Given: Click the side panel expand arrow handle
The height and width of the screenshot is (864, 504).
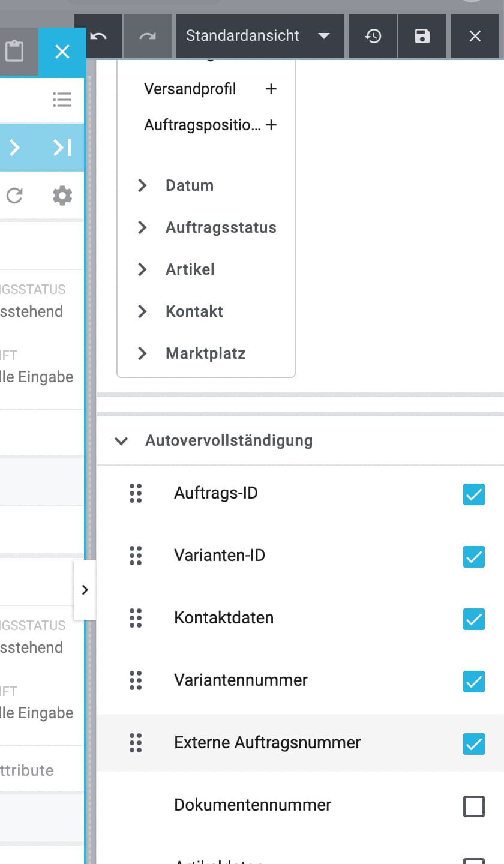Looking at the screenshot, I should (x=85, y=590).
